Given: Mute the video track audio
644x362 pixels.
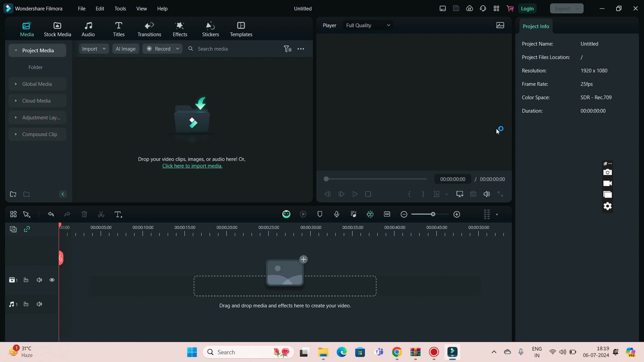Looking at the screenshot, I should (x=39, y=280).
